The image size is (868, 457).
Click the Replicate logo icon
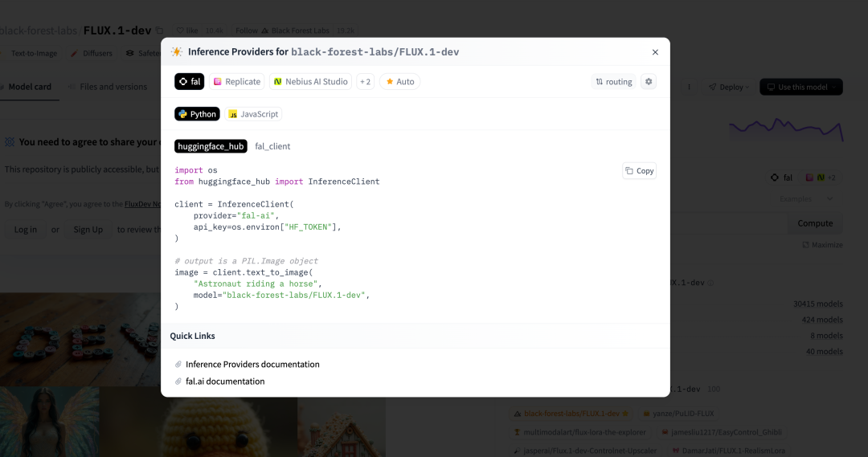[x=218, y=81]
